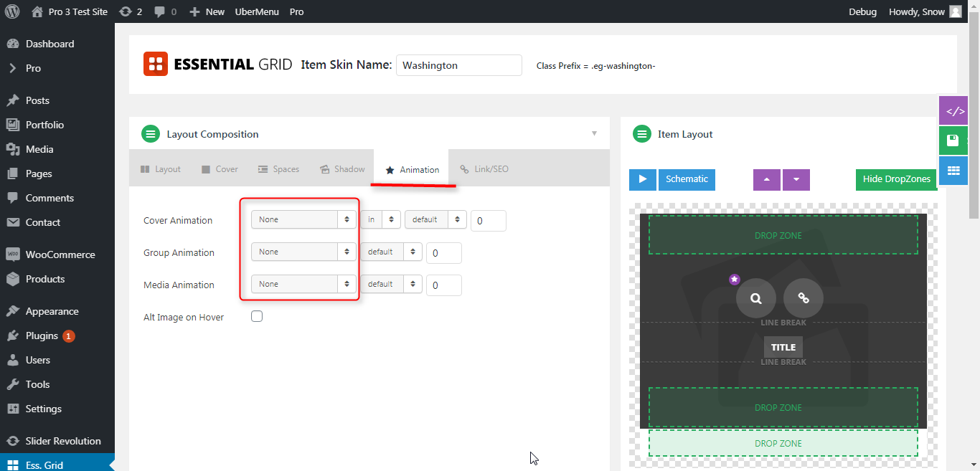980x471 pixels.
Task: Collapse the Layout Composition panel arrow
Action: (x=594, y=133)
